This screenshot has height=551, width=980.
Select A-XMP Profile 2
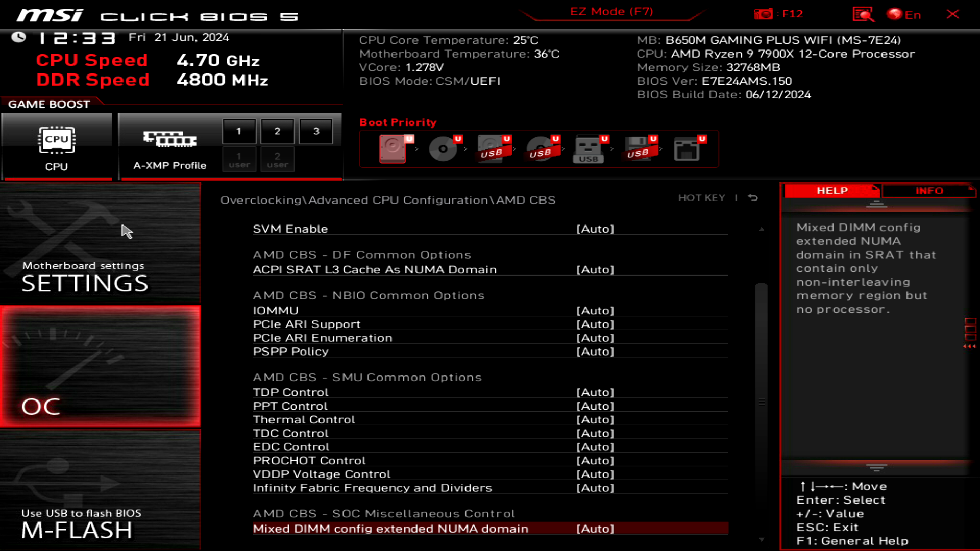[277, 131]
